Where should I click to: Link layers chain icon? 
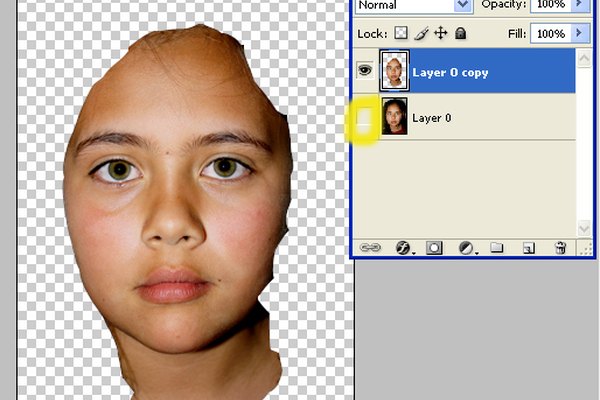370,248
